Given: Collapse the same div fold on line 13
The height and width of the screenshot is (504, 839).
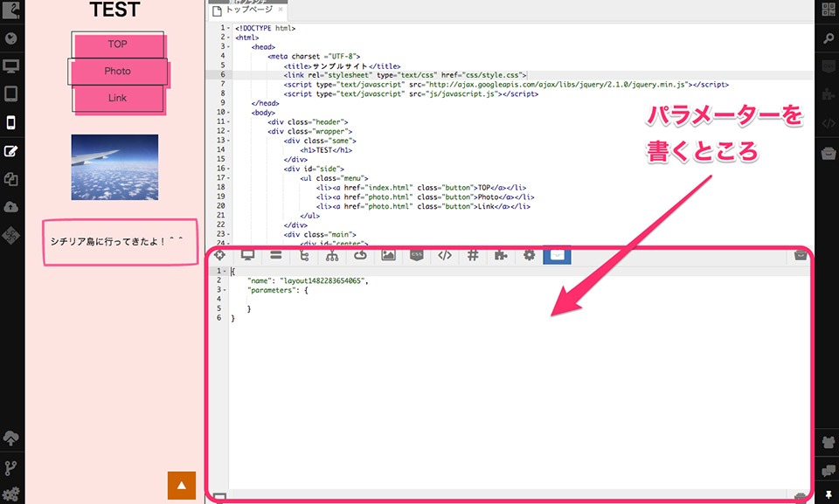Looking at the screenshot, I should 228,141.
